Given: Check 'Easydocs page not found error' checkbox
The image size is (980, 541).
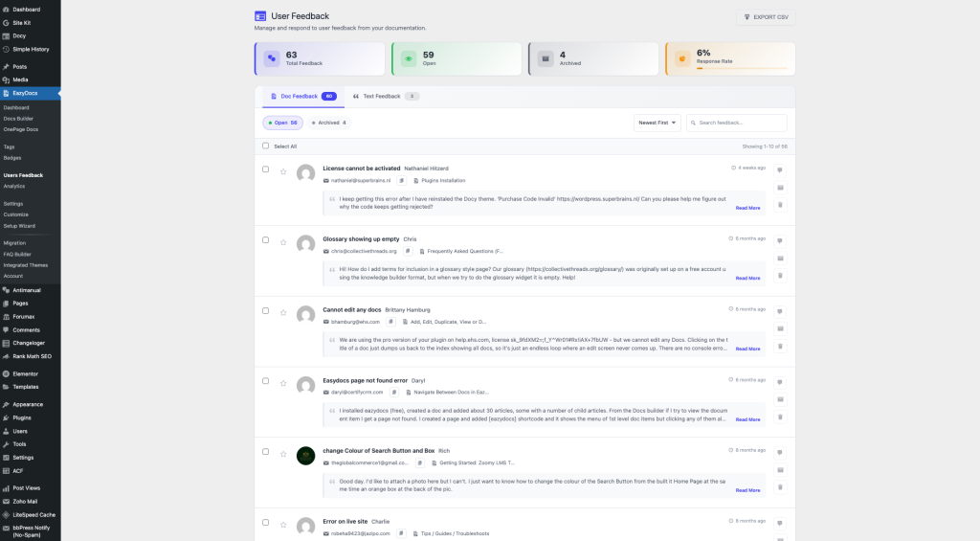Looking at the screenshot, I should coord(266,381).
